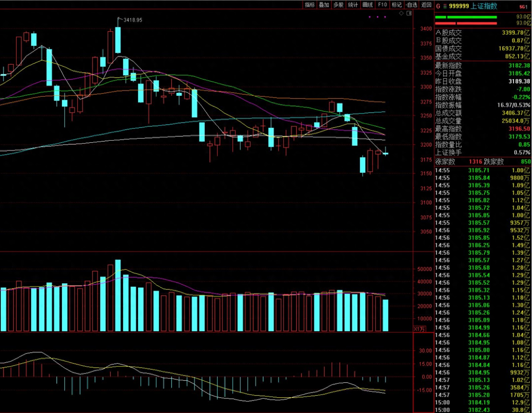The height and width of the screenshot is (413, 532).
Task: Click the -15.00 MACD axis label
Action: [x=424, y=390]
